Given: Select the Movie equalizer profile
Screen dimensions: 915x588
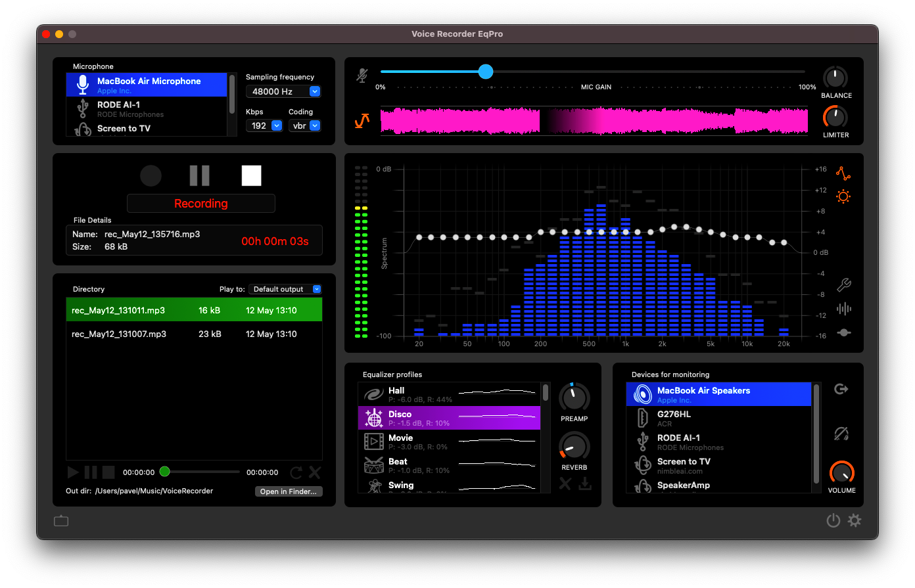Looking at the screenshot, I should point(449,441).
